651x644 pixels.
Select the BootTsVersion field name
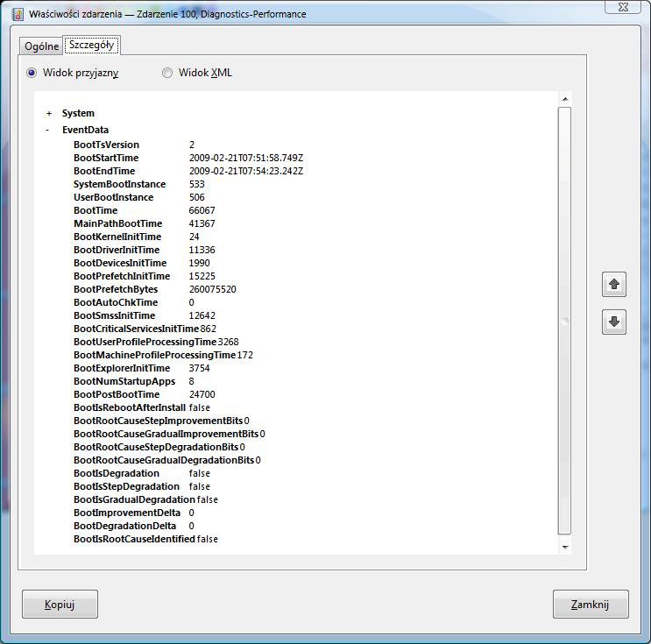coord(106,145)
